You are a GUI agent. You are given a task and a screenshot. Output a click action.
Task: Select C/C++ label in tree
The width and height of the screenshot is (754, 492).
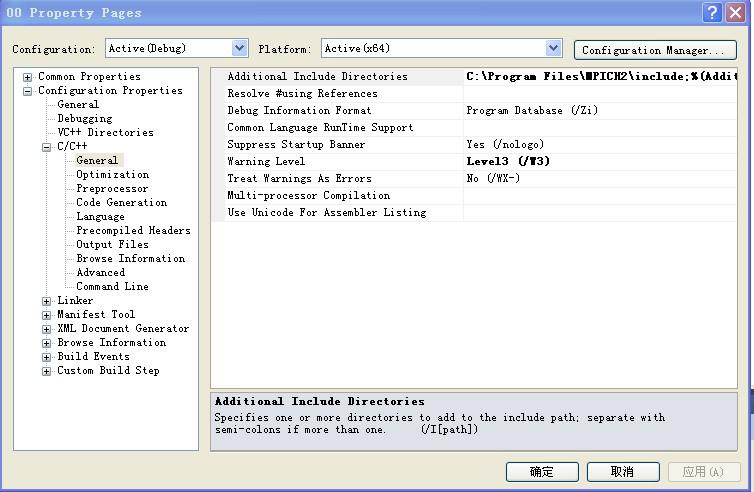point(72,146)
